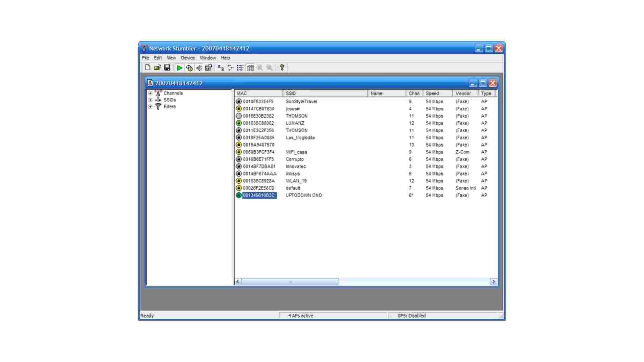Click the Filters funnel icon in tree
This screenshot has width=644, height=362.
click(158, 106)
